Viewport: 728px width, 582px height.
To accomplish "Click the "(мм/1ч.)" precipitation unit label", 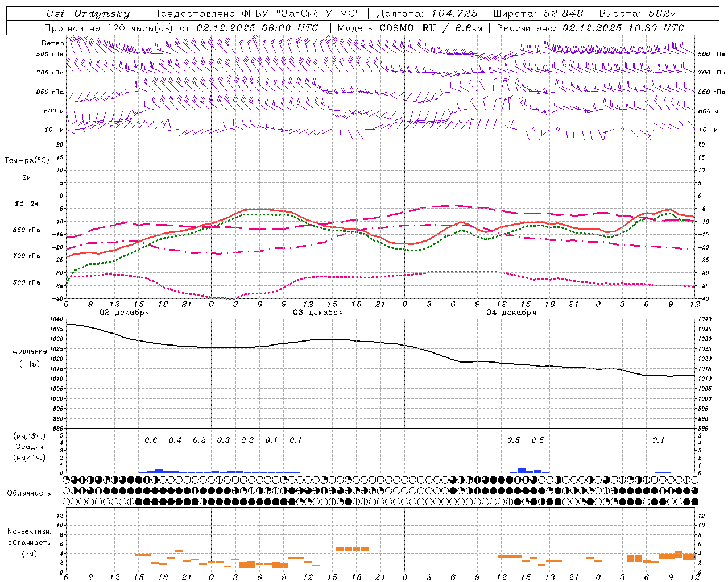I will [30, 458].
